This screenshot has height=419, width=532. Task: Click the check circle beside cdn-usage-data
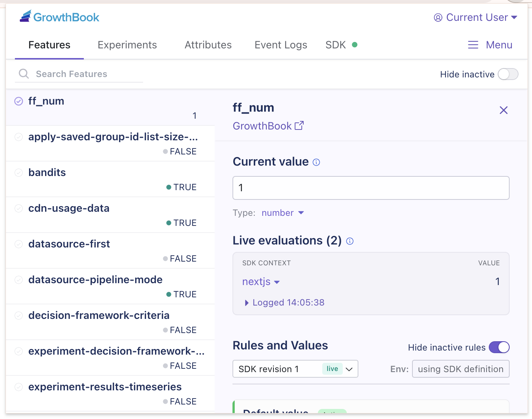coord(19,208)
